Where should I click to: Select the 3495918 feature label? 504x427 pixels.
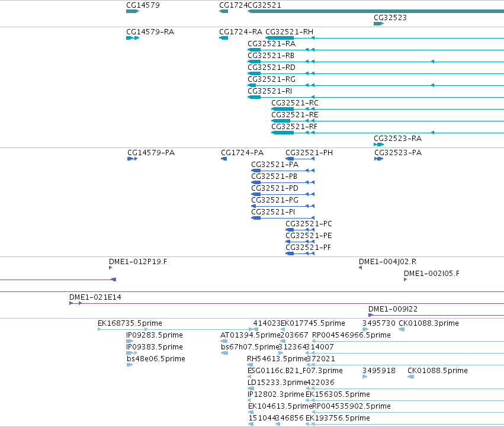379,371
